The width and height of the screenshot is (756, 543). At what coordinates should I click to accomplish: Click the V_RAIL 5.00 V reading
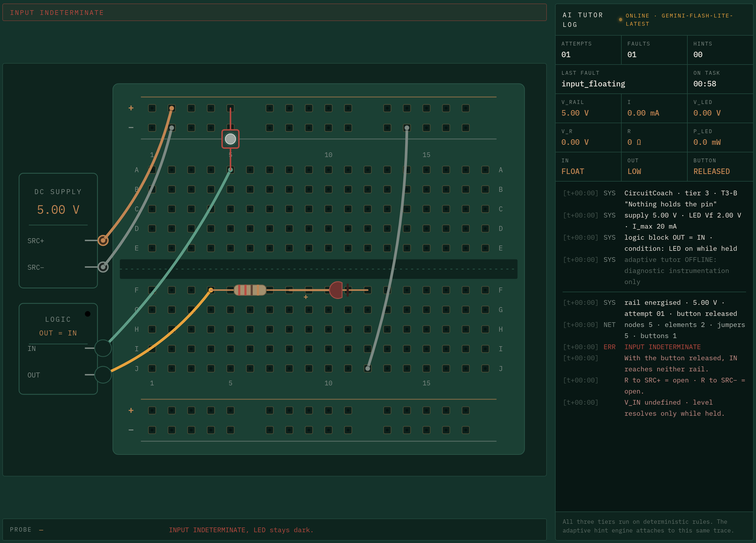588,108
